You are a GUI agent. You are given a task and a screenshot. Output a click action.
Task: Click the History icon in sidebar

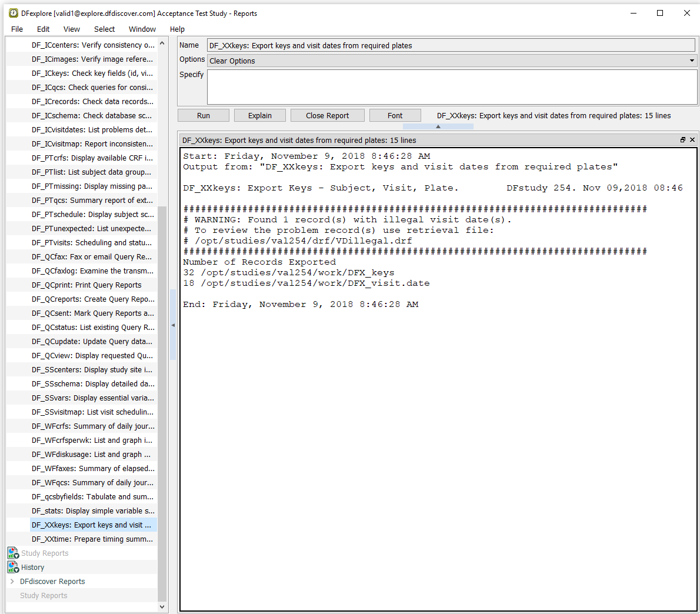[13, 567]
